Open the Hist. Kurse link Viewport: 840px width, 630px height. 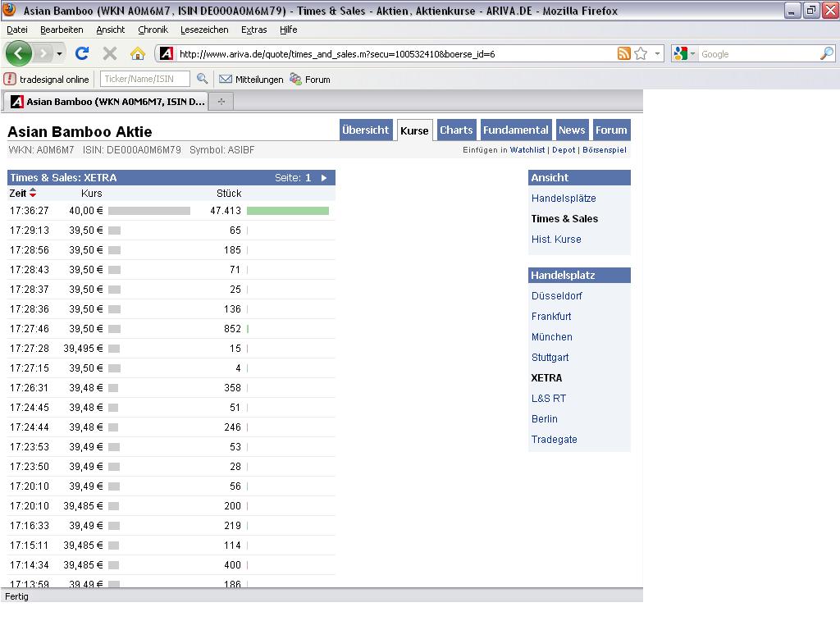pyautogui.click(x=556, y=240)
